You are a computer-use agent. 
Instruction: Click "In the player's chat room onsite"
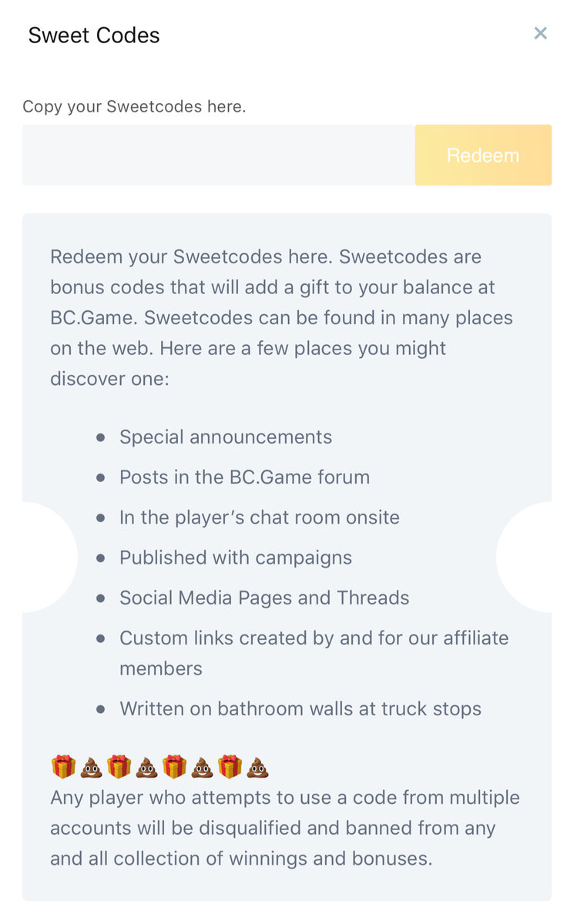tap(260, 517)
